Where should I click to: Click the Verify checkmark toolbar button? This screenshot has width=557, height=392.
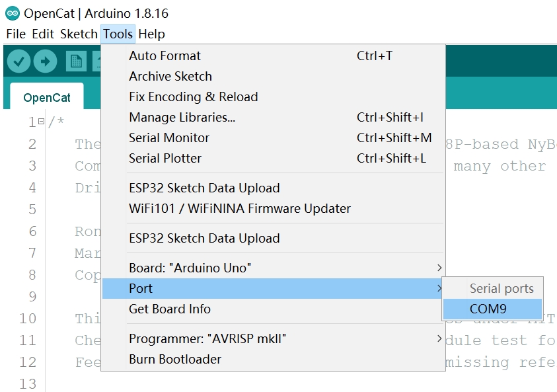19,61
